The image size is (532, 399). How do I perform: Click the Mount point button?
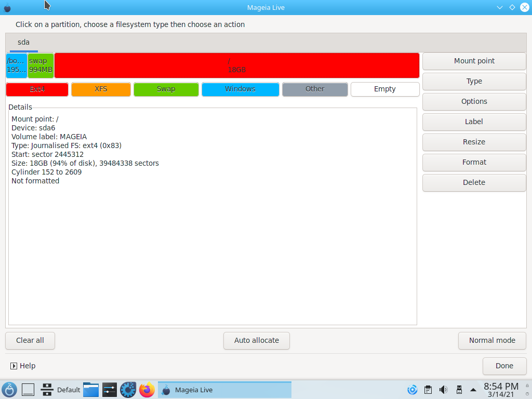474,61
